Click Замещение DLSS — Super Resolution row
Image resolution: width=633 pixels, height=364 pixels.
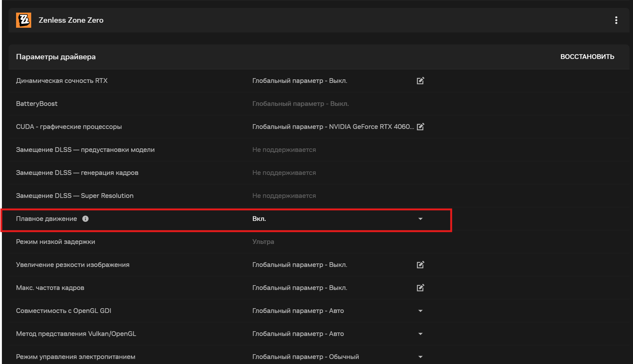[75, 196]
